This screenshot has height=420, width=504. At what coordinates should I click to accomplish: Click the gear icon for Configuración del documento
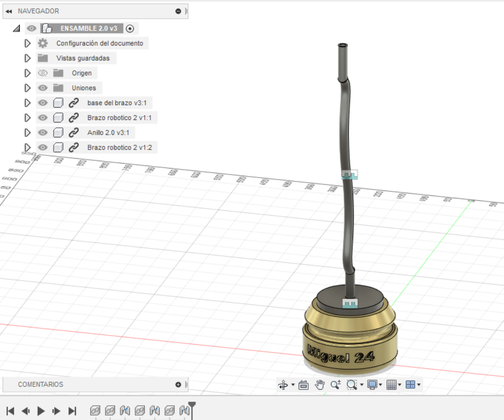(x=43, y=43)
